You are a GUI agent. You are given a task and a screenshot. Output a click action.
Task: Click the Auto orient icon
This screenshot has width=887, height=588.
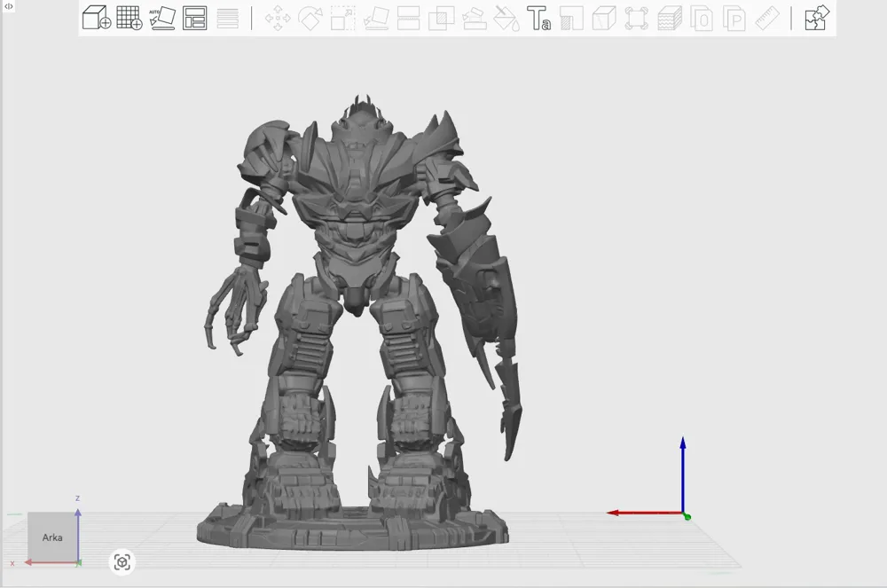(161, 18)
